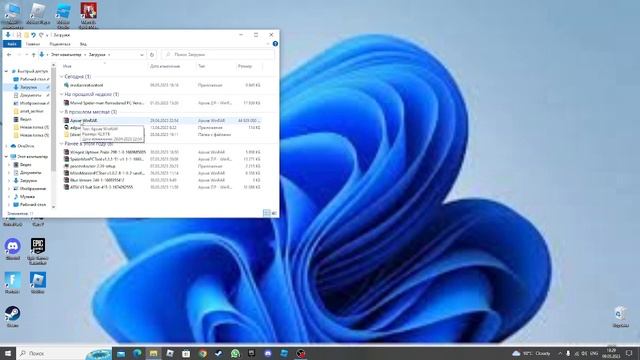Collapse the На прошлой неделе group

(x=62, y=94)
